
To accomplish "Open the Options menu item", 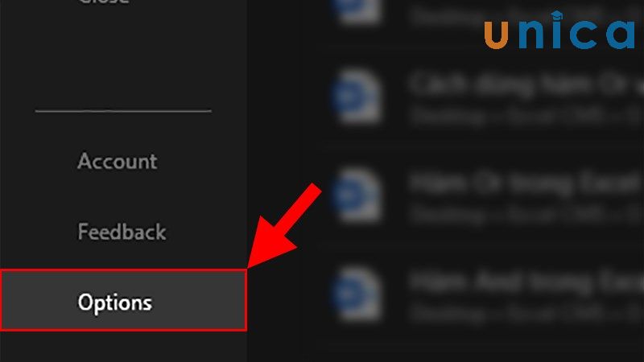I will click(123, 300).
